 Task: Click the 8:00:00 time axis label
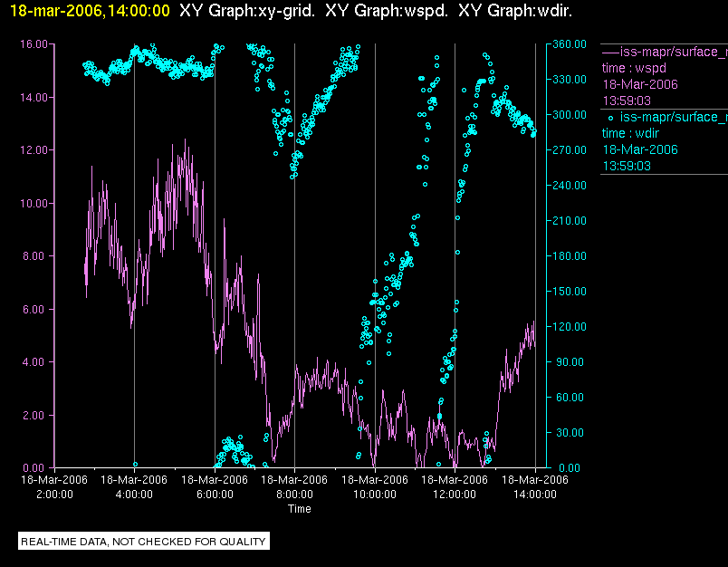[x=294, y=495]
